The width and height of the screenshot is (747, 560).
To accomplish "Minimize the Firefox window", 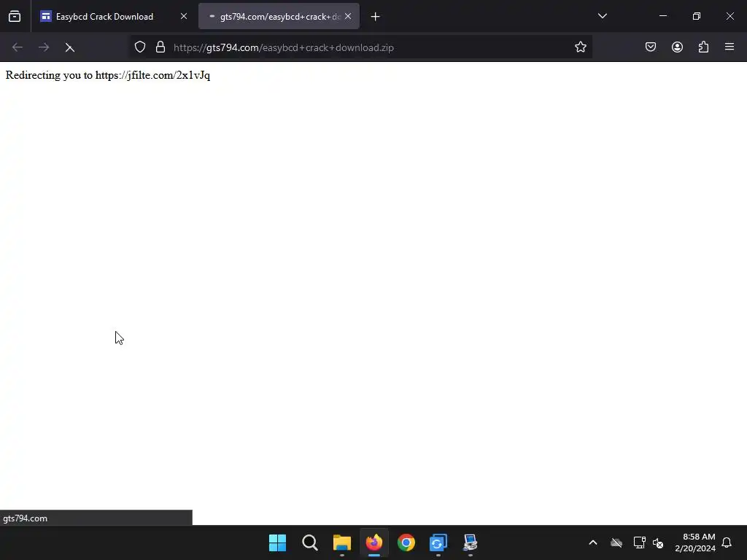I will point(662,16).
